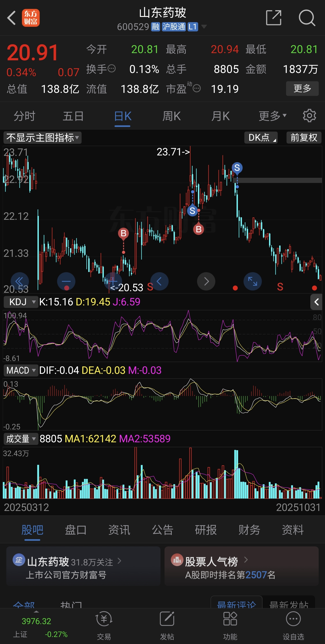Open the 公告 tab

coord(163,530)
